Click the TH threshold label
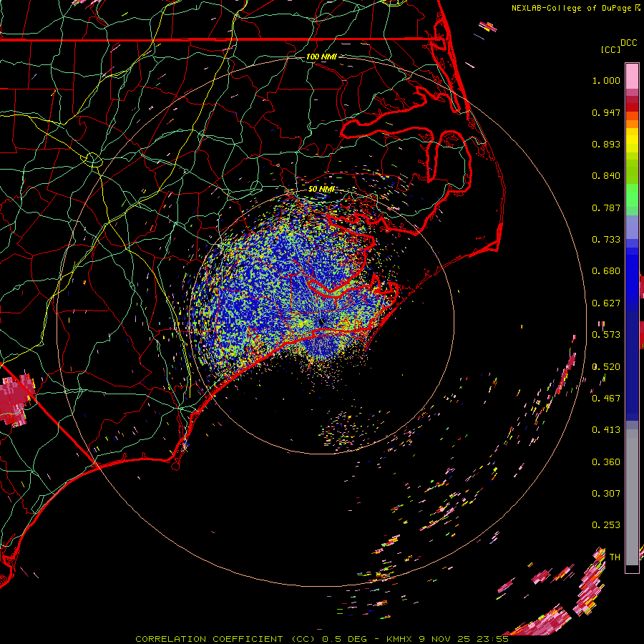Image resolution: width=644 pixels, height=644 pixels. (x=615, y=557)
